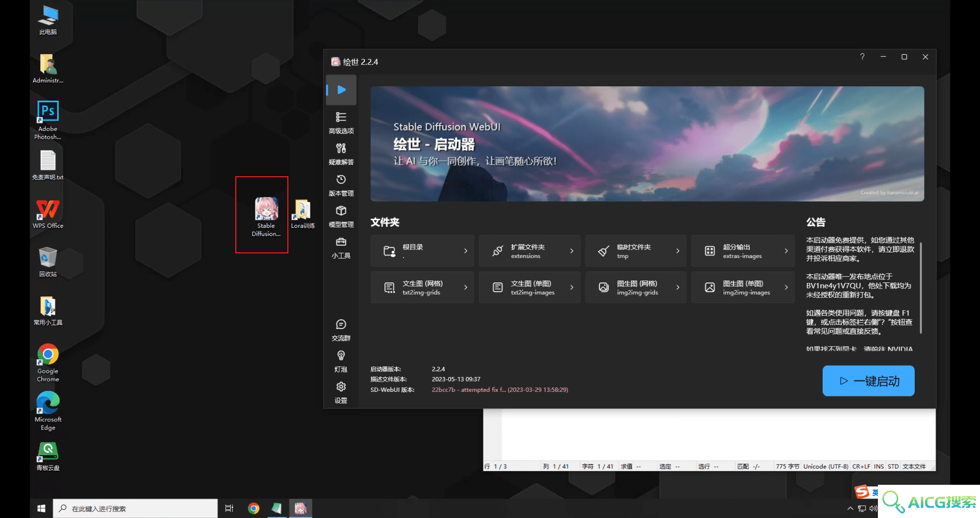980x518 pixels.
Task: Click the 一键启动 launch button
Action: click(x=868, y=381)
